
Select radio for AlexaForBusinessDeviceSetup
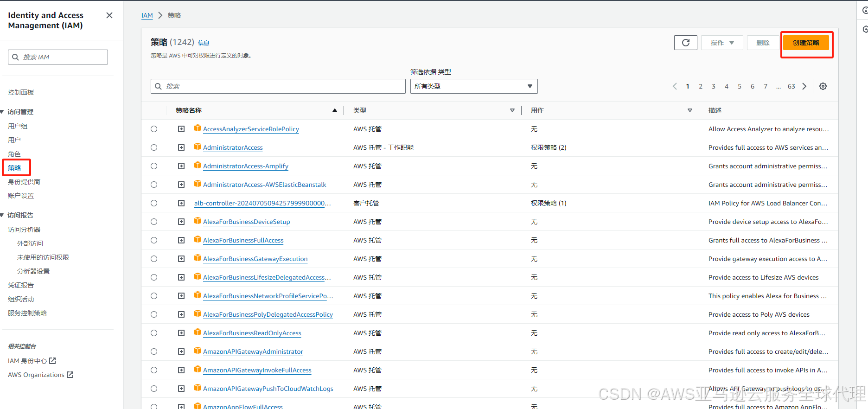pos(154,222)
